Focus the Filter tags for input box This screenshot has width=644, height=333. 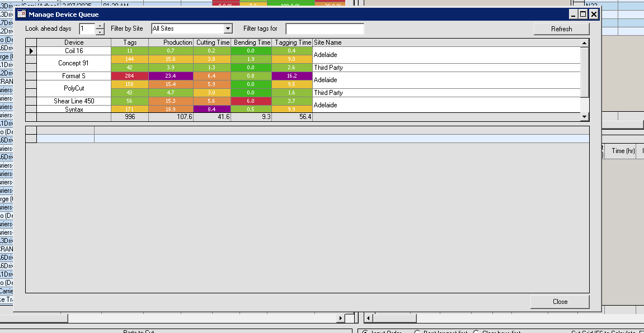click(325, 28)
